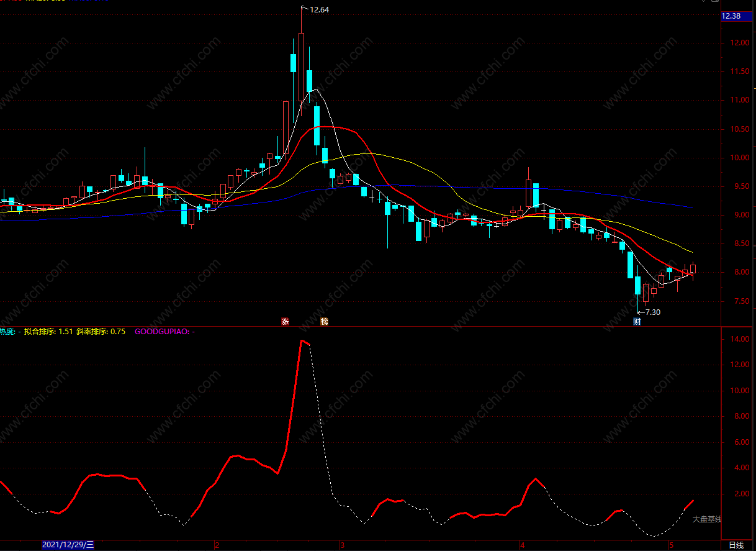This screenshot has width=756, height=551.
Task: Click the 涨 event marker under the chart
Action: (x=286, y=321)
